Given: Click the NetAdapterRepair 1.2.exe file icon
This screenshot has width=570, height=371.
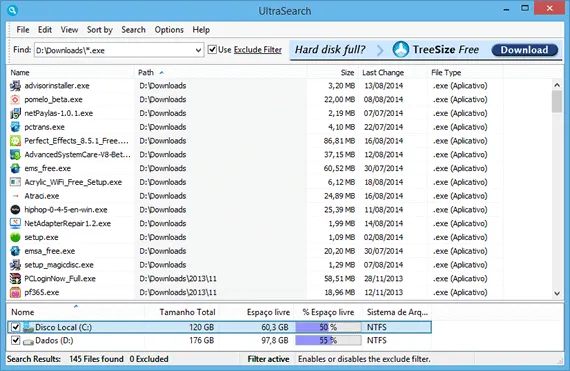Looking at the screenshot, I should point(15,223).
